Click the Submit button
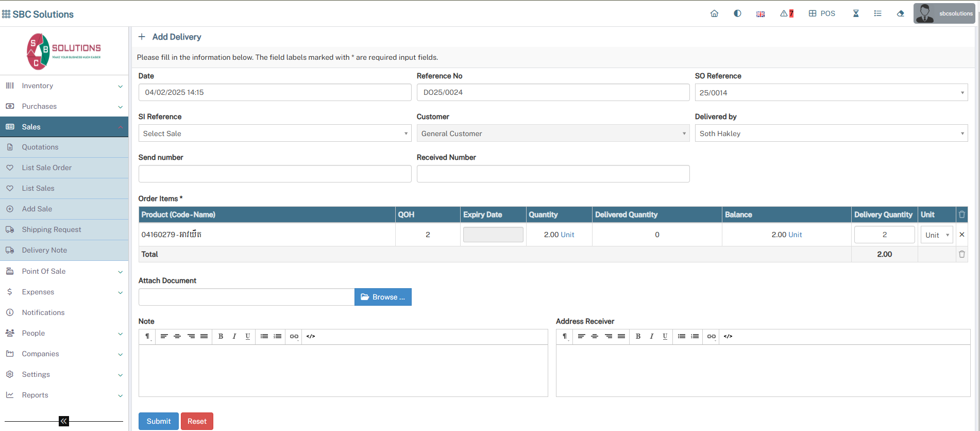Viewport: 980px width, 431px height. pyautogui.click(x=158, y=421)
